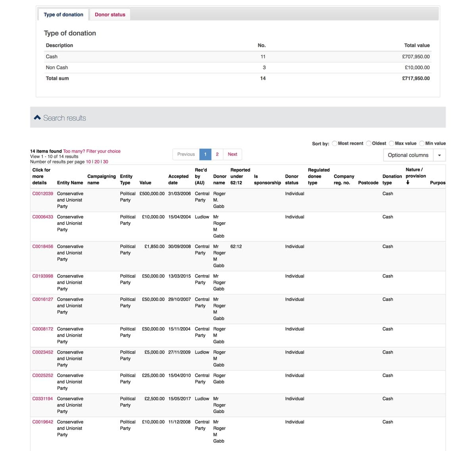
Task: Click the Accepted date column header
Action: [x=178, y=179]
